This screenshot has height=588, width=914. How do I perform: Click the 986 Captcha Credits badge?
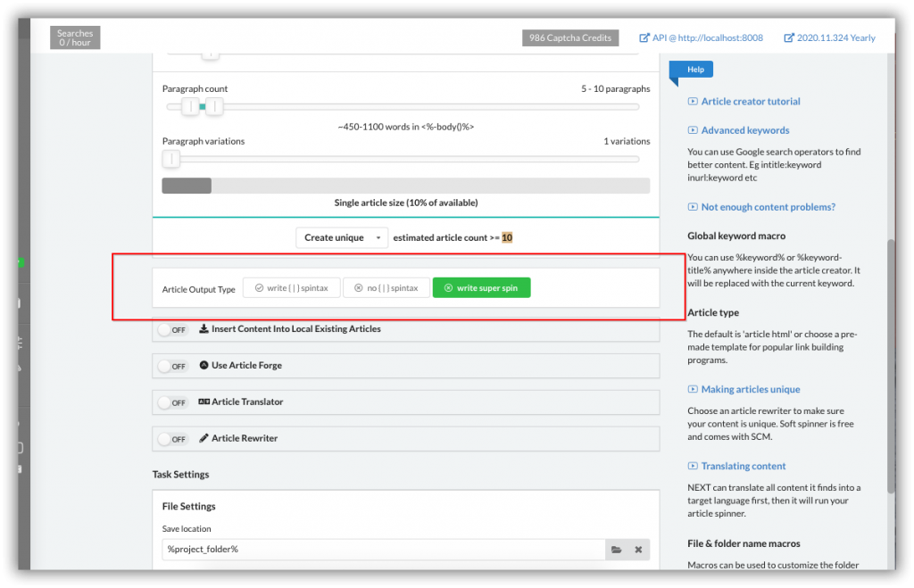tap(570, 37)
